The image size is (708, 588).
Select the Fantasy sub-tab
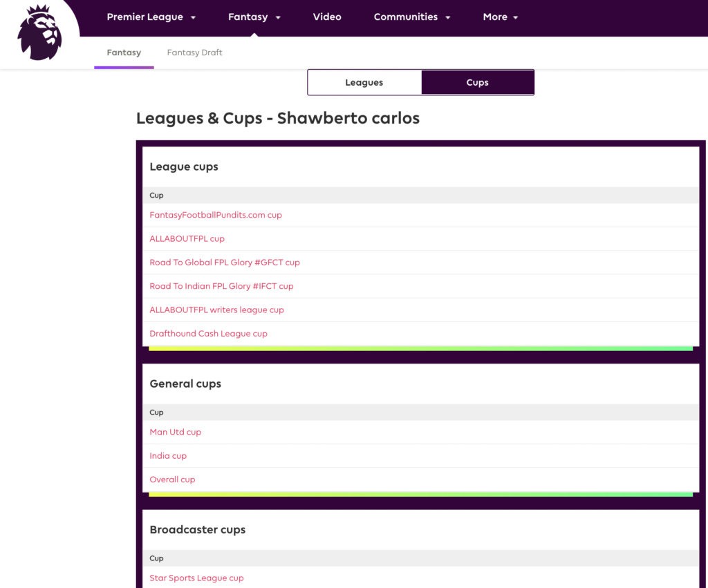124,53
